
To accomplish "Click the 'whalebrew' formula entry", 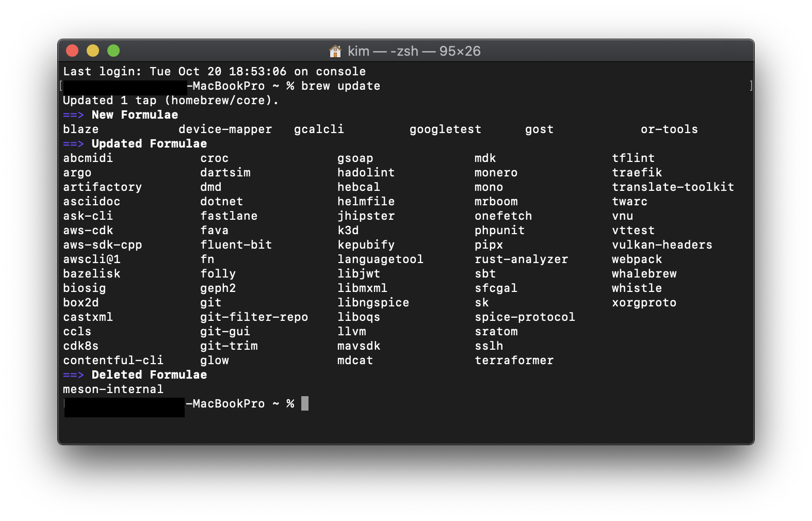I will [x=644, y=274].
